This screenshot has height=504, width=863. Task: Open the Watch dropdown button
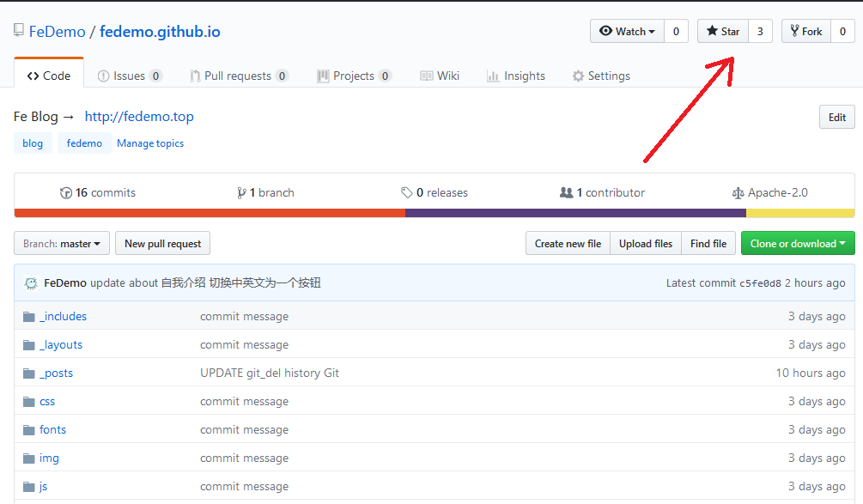coord(627,32)
